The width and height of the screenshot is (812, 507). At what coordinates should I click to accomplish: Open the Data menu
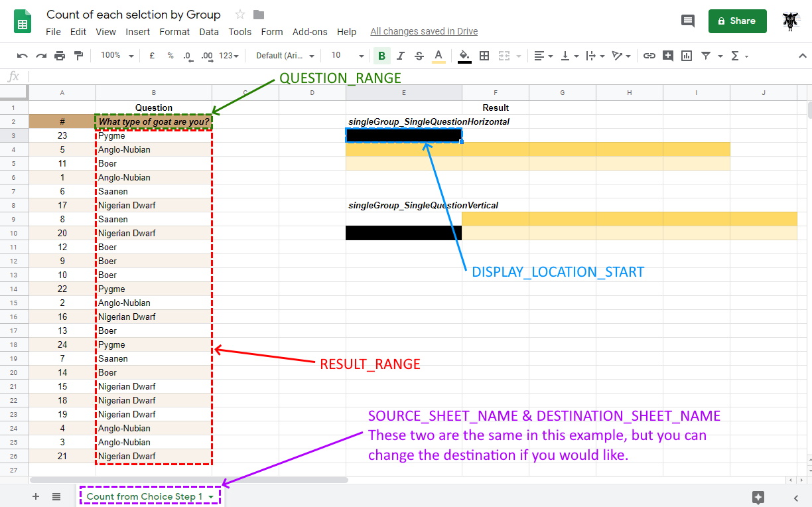pos(209,32)
